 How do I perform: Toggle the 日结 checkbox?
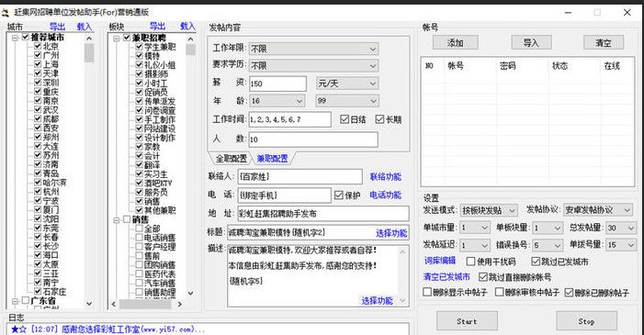click(345, 119)
